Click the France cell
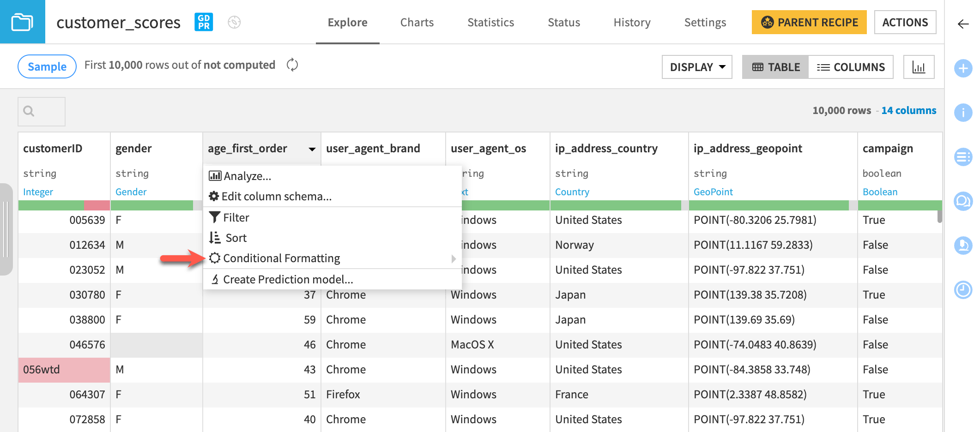Screen dimensions: 980x432 (619, 395)
